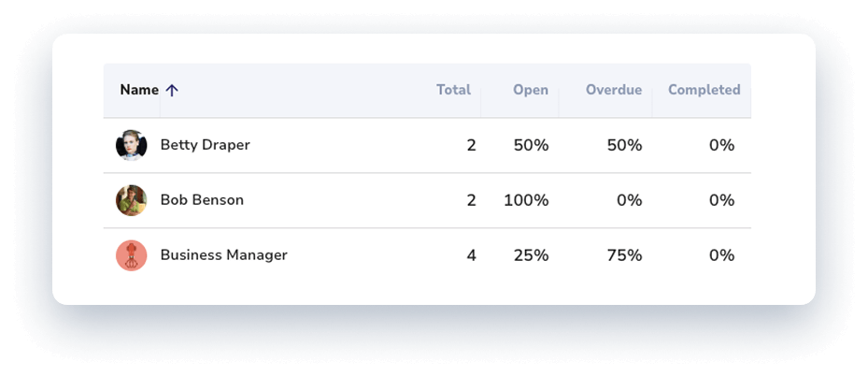This screenshot has height=376, width=868.
Task: Select the Bob Benson name link
Action: tap(202, 200)
